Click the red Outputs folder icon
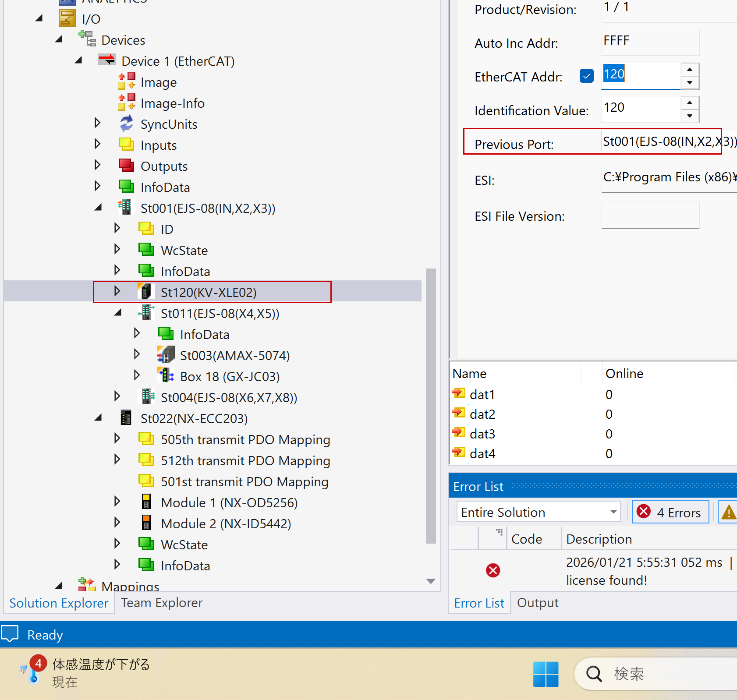 [x=126, y=166]
